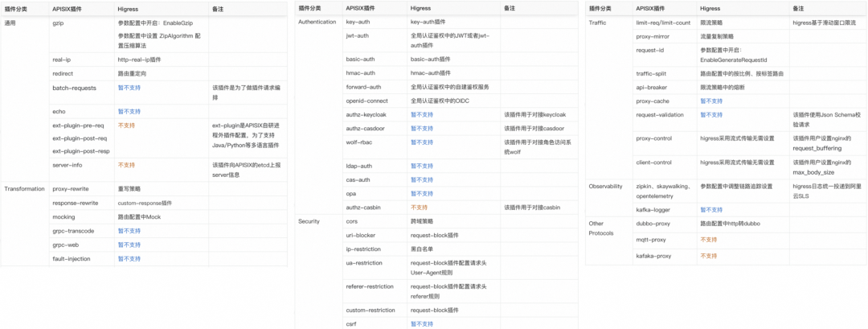Select the Transformation category label
868x329 pixels.
(24, 190)
